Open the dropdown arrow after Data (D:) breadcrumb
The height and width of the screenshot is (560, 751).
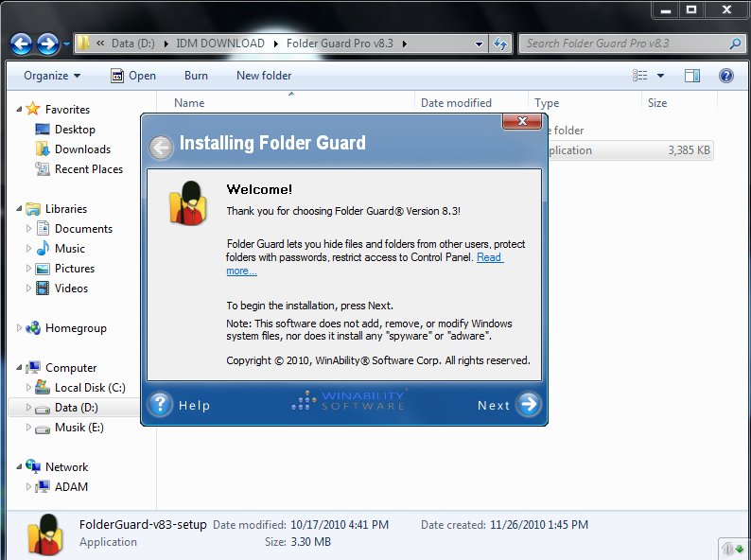click(166, 44)
